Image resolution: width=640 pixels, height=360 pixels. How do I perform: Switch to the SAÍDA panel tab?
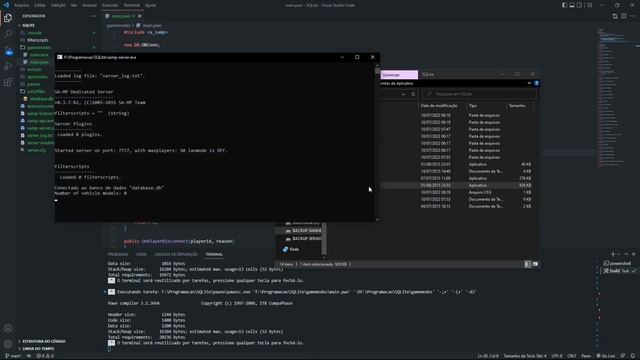(141, 254)
